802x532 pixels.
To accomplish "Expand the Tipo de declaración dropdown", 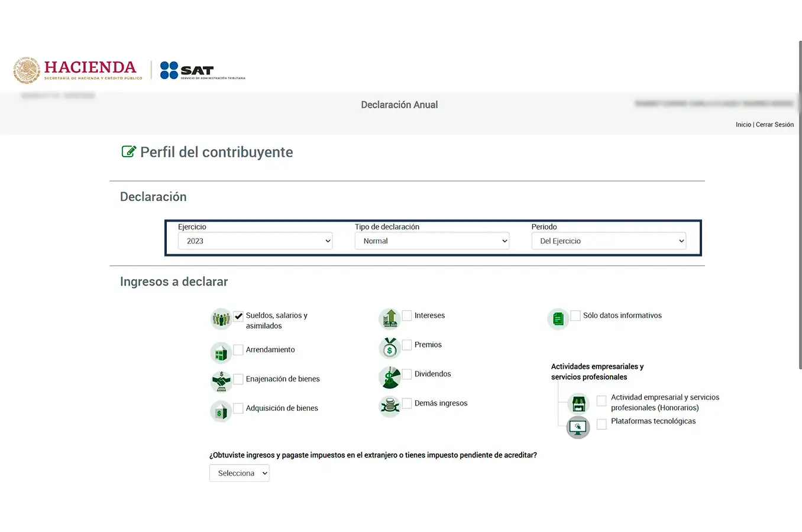I will tap(432, 241).
